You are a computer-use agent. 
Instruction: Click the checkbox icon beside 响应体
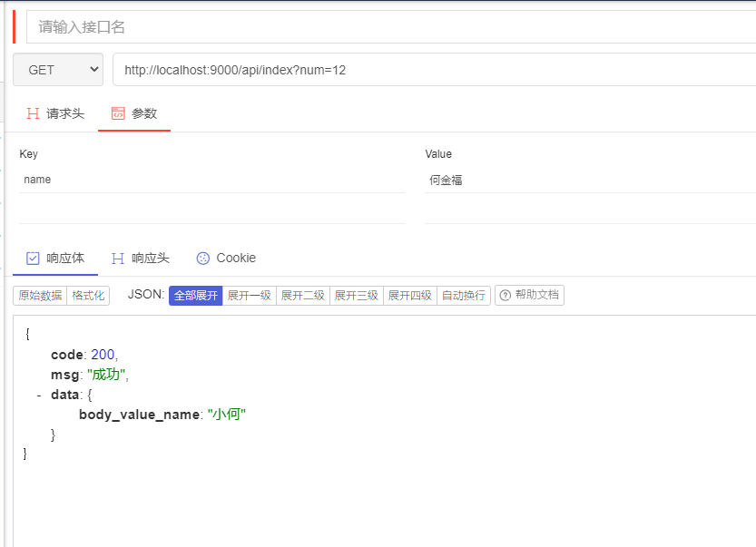tap(33, 259)
